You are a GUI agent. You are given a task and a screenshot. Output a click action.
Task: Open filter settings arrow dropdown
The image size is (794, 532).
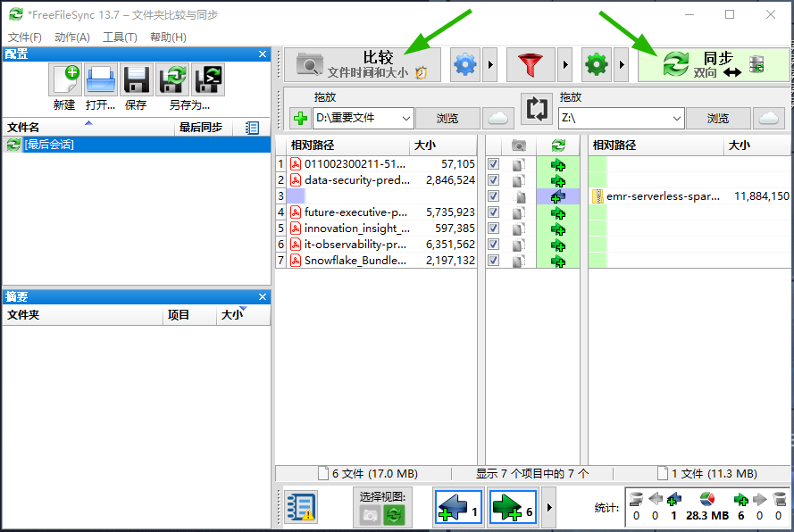pos(565,65)
